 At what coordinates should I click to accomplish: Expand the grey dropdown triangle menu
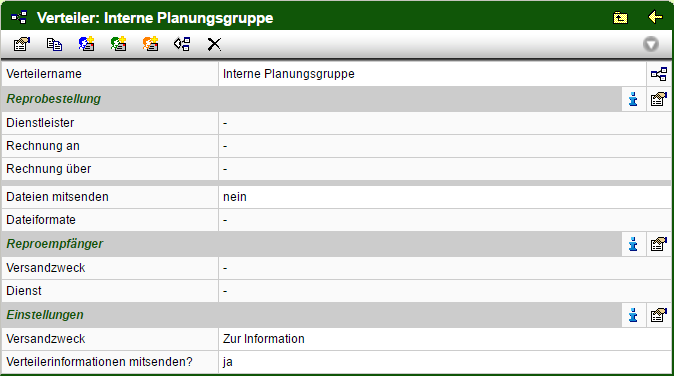pos(651,44)
